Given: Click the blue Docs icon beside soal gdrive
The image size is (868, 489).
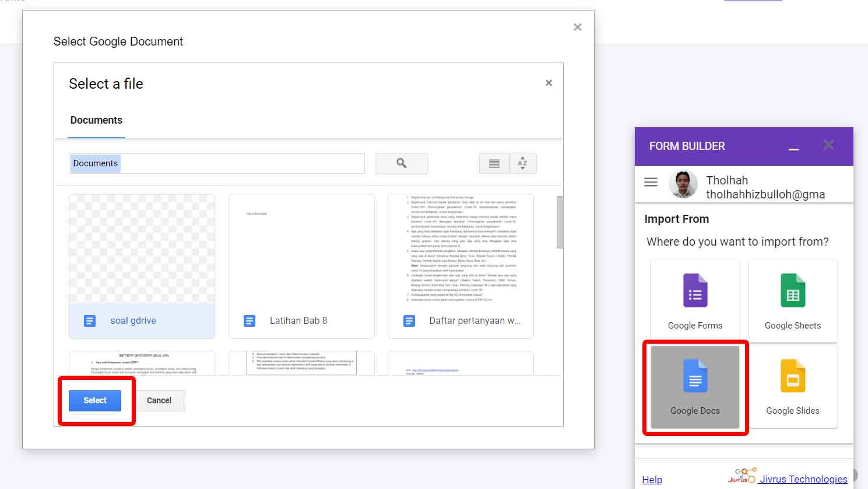Looking at the screenshot, I should [x=89, y=320].
